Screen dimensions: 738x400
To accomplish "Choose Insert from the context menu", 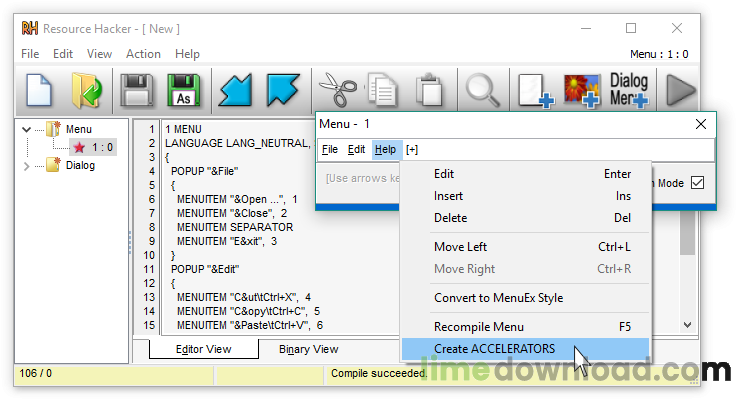I will point(525,196).
